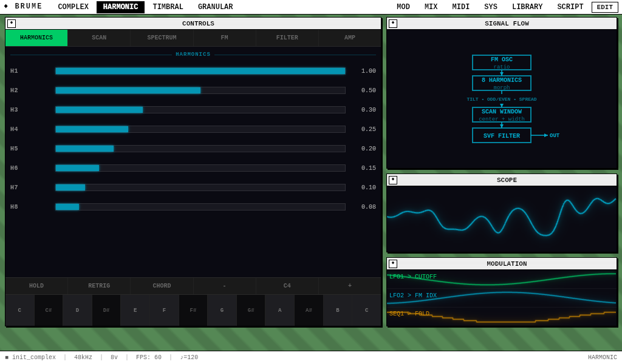
Task: Select the FM OSC block in Signal Flow
Action: [x=502, y=62]
